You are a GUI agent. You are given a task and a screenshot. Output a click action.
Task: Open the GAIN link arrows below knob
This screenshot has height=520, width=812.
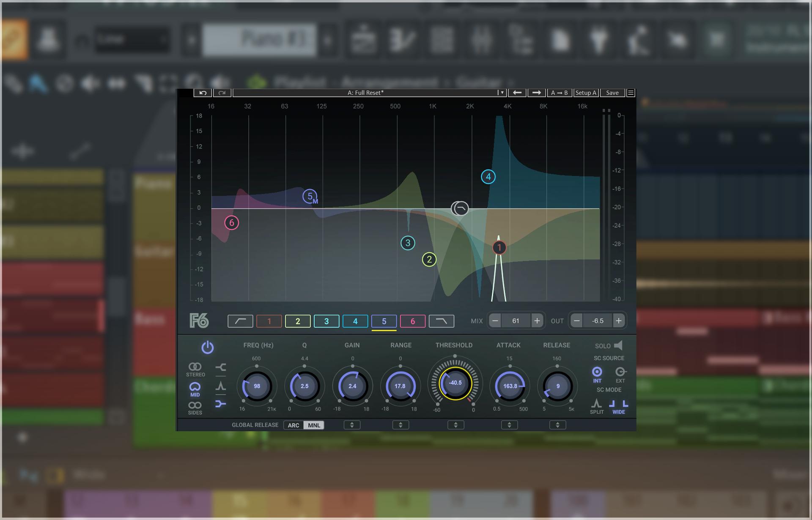352,425
